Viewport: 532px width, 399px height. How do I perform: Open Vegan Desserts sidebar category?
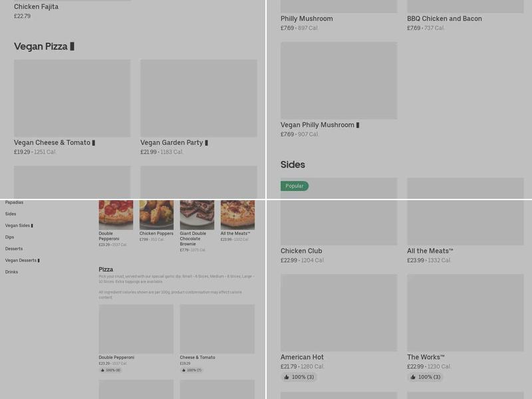[22, 260]
